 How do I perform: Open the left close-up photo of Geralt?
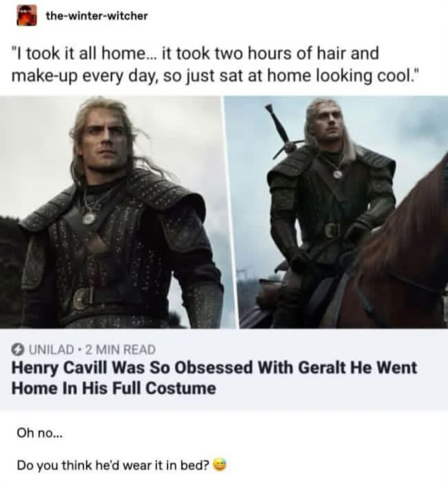pyautogui.click(x=111, y=212)
